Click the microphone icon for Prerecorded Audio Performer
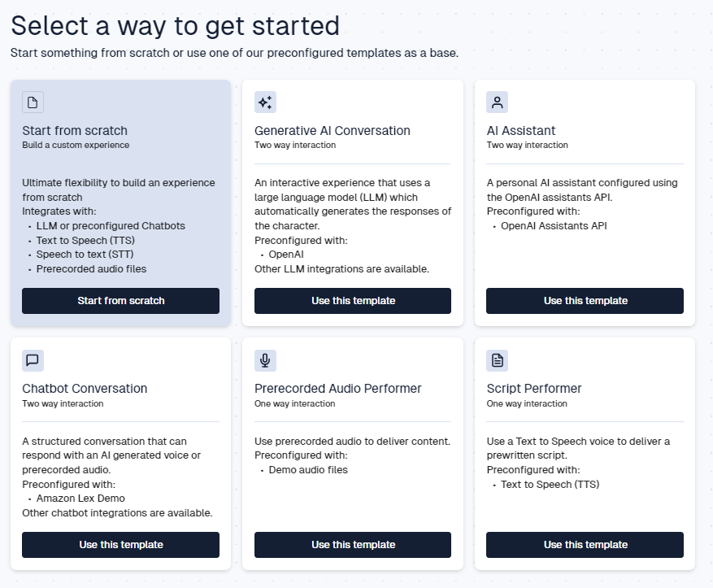Image resolution: width=713 pixels, height=588 pixels. [265, 360]
